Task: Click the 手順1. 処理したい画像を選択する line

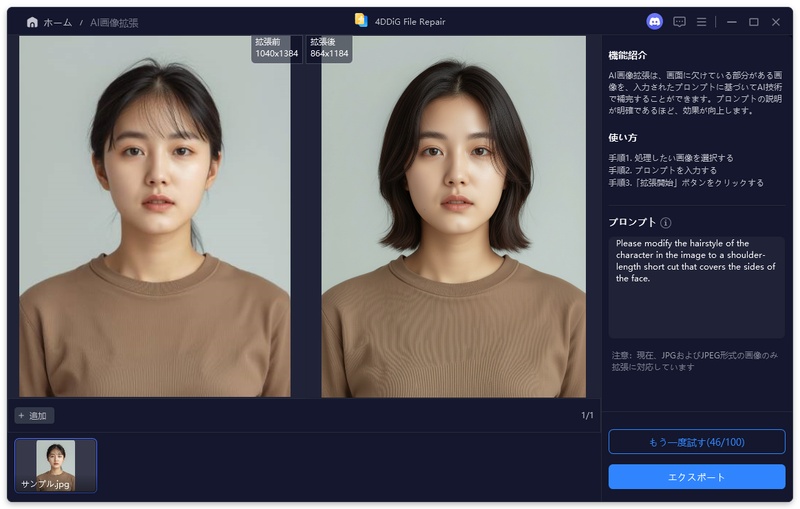Action: pos(670,158)
